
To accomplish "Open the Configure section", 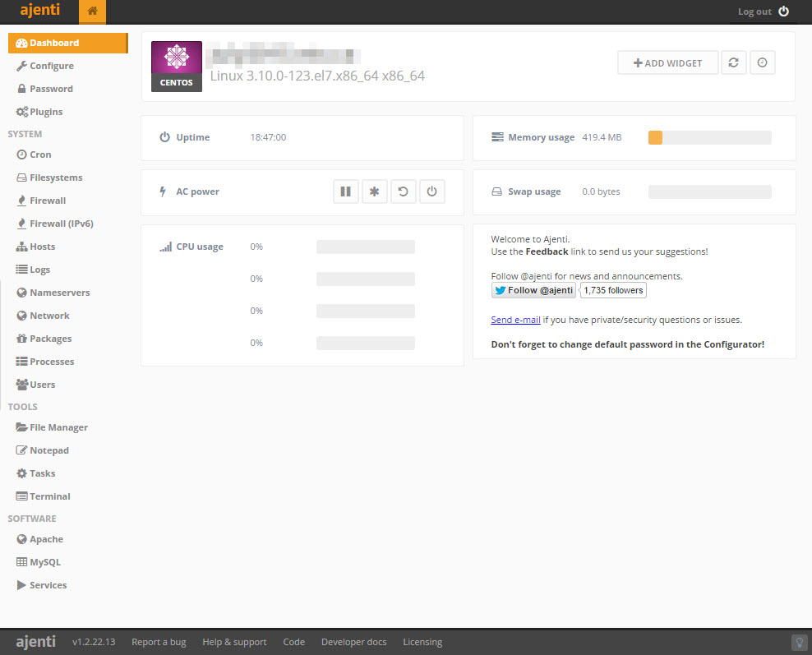I will 44,66.
